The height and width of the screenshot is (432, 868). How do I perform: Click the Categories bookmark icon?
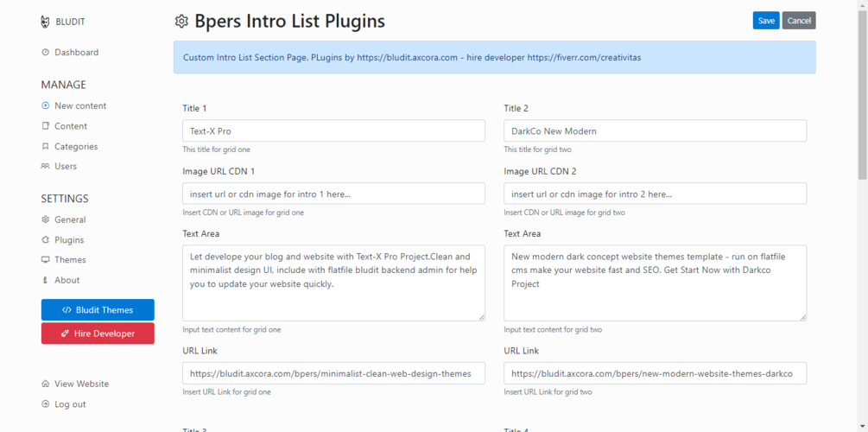pos(45,147)
